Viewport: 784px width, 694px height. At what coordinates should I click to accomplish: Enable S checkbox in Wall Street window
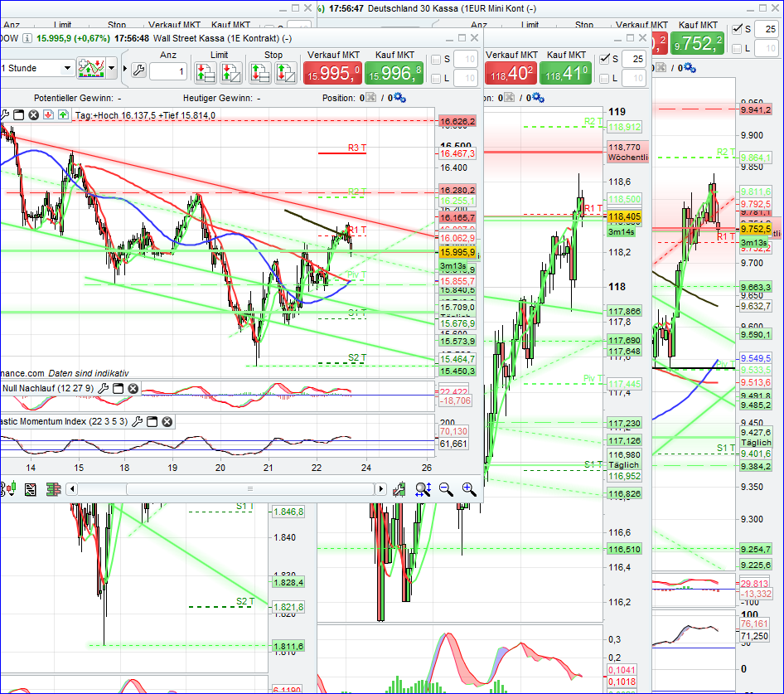(436, 59)
